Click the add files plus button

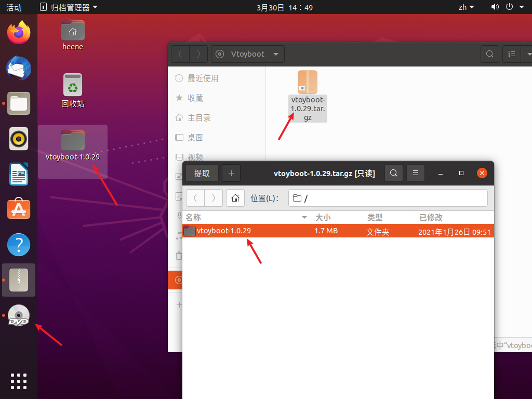click(x=231, y=173)
